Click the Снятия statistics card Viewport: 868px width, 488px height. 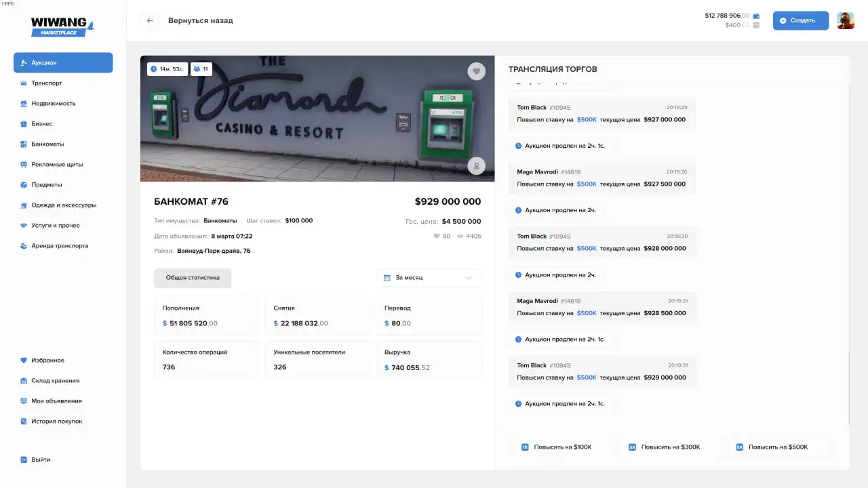coord(317,316)
